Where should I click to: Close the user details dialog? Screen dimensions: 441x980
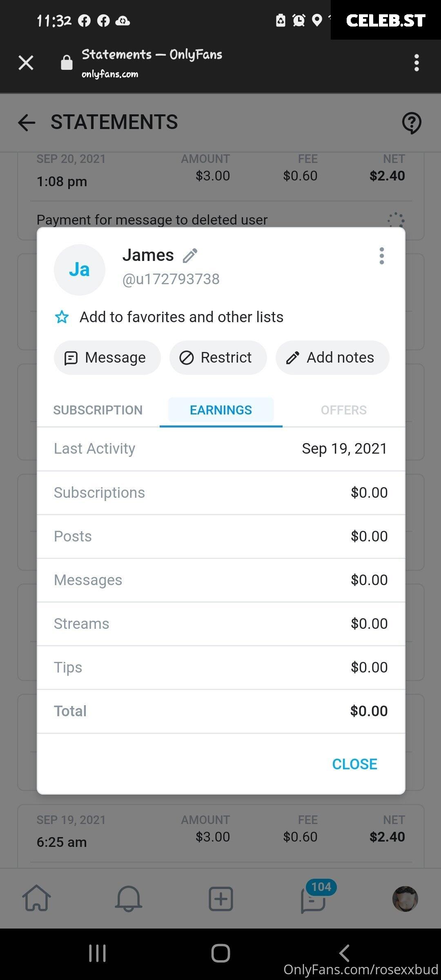pyautogui.click(x=354, y=764)
